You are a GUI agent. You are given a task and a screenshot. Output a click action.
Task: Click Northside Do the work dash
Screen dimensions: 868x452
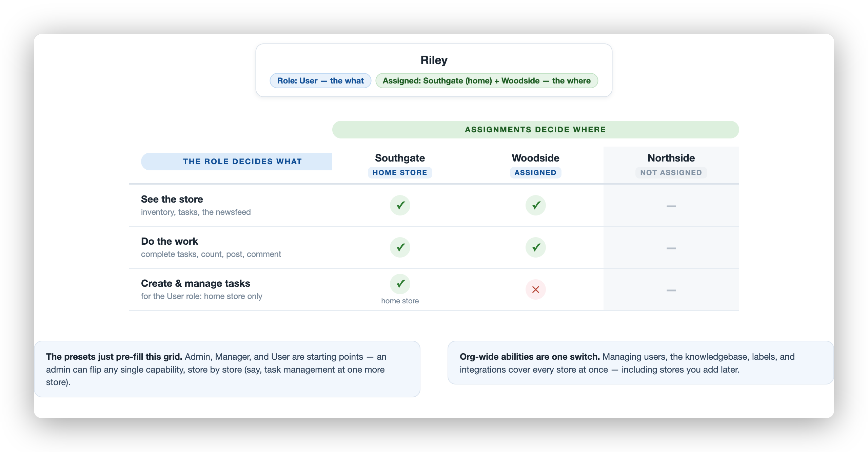671,248
